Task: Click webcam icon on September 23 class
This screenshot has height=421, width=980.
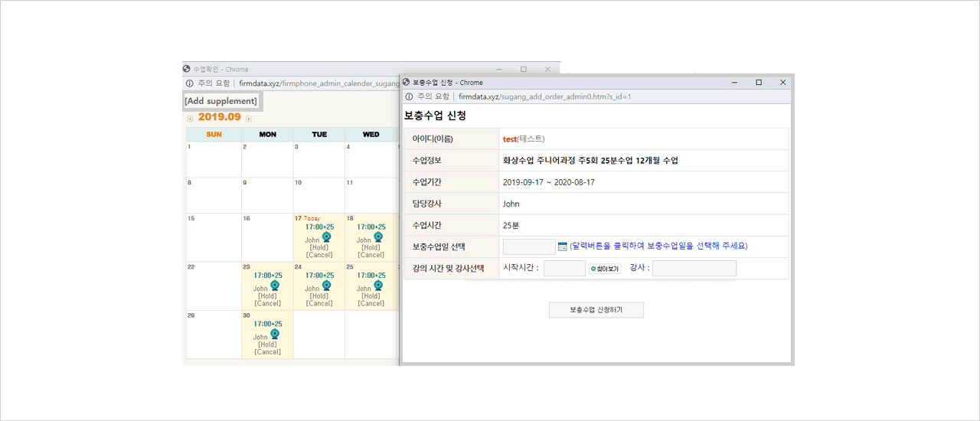Action: click(x=275, y=286)
